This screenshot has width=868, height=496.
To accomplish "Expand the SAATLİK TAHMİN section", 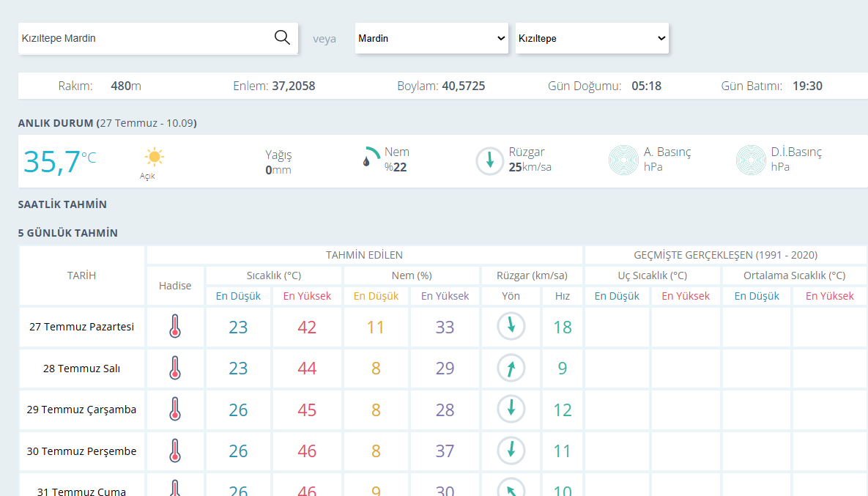I will (x=62, y=204).
